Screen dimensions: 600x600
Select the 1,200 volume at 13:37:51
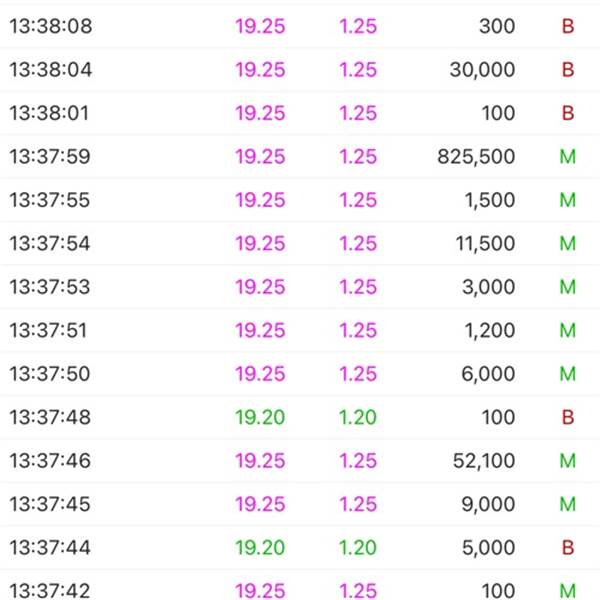coord(489,330)
